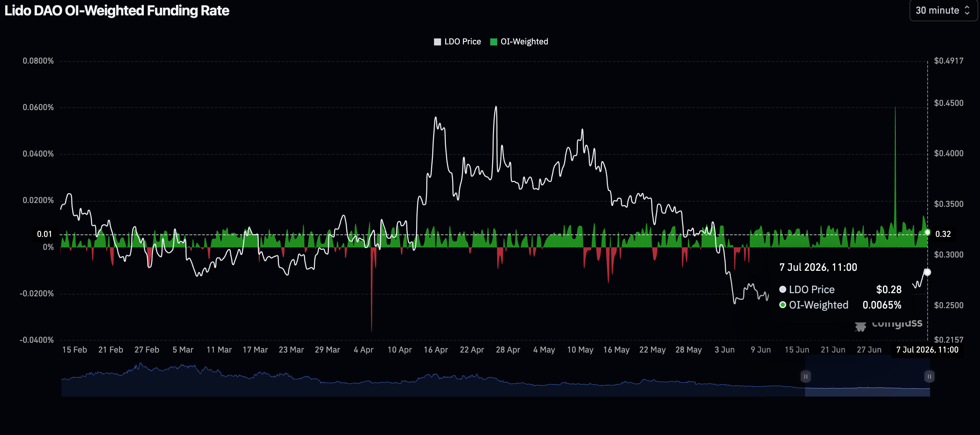Click the highlighted range selection in navigator
The image size is (980, 435).
click(867, 376)
